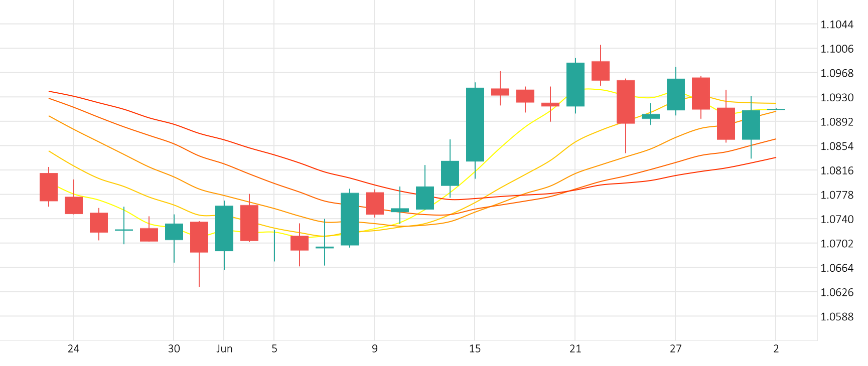This screenshot has height=366, width=868.
Task: Click the red candlestick above date 9
Action: click(374, 203)
